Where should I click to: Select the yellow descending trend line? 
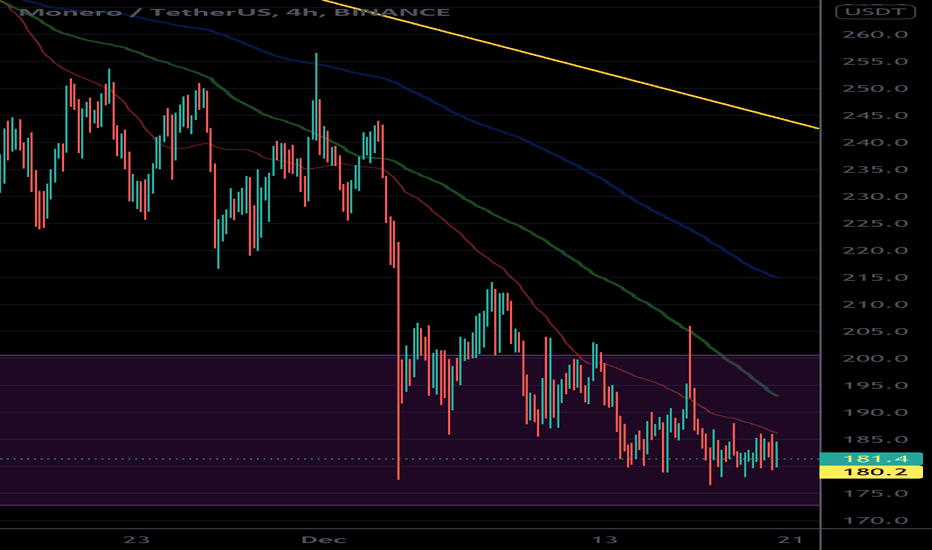(571, 64)
